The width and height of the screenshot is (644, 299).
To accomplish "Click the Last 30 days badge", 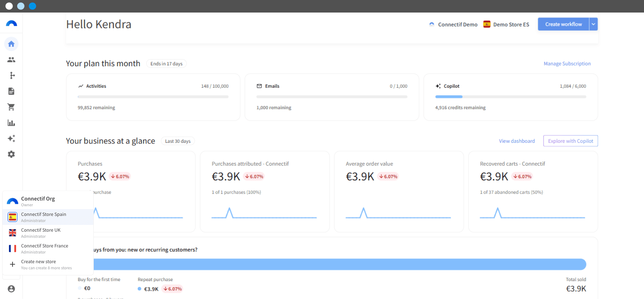I will click(x=178, y=141).
